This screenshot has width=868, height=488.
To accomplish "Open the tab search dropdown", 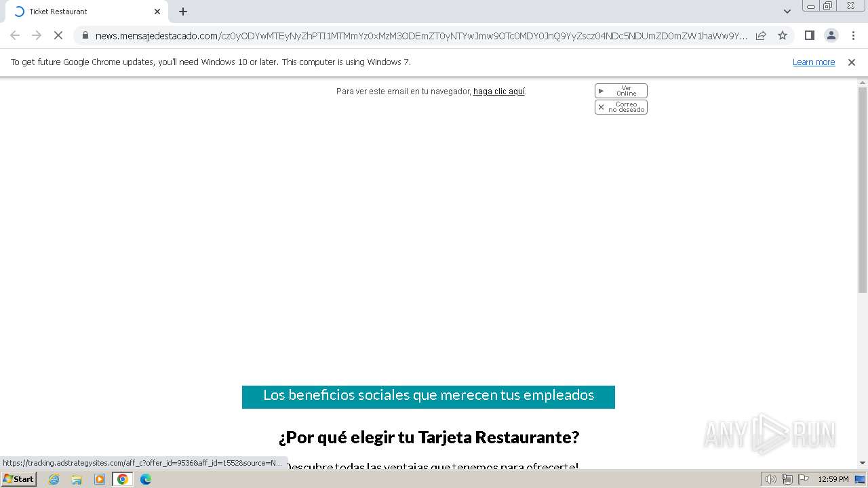I will point(787,12).
